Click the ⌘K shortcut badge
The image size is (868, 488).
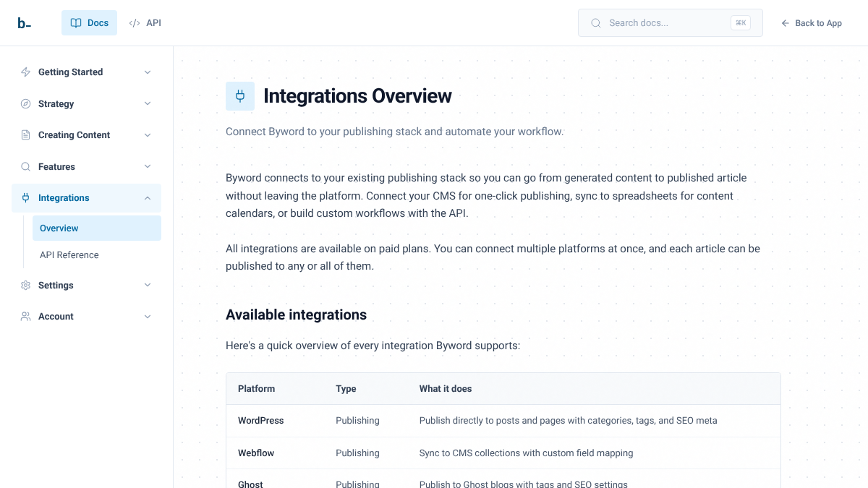pyautogui.click(x=741, y=23)
